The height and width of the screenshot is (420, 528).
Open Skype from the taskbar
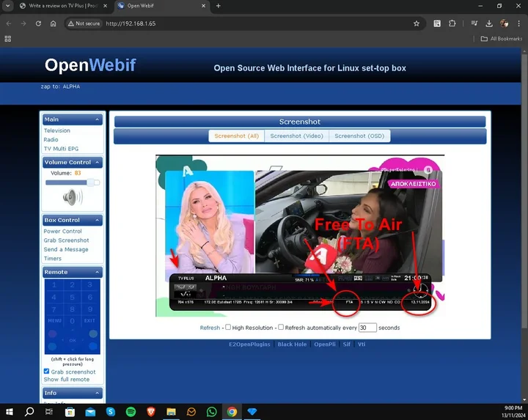click(111, 412)
